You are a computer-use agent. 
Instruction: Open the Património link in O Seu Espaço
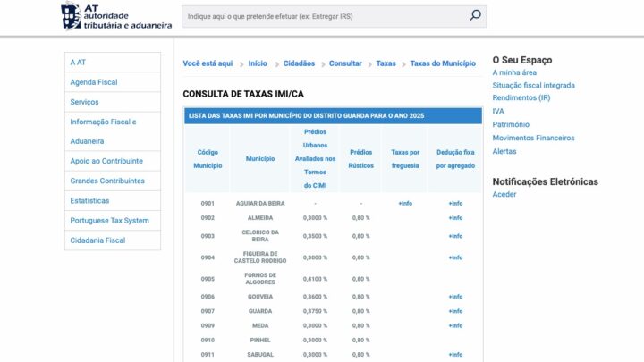pyautogui.click(x=511, y=124)
